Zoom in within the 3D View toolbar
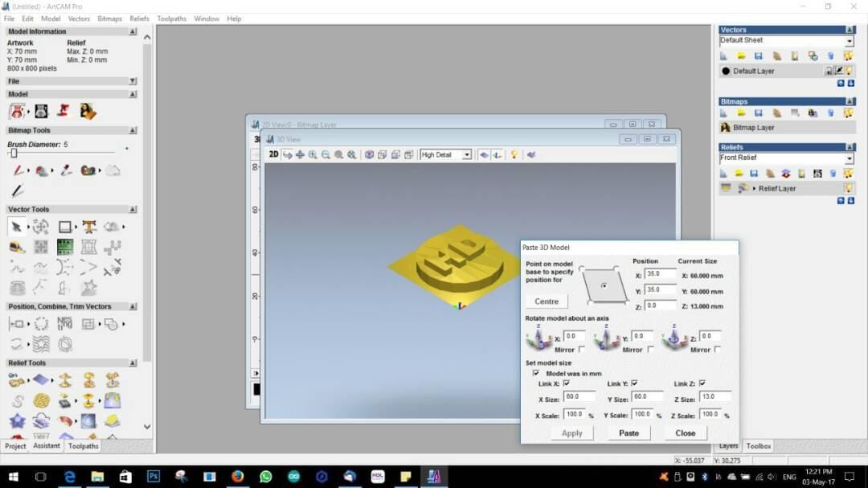868x488 pixels. [x=313, y=154]
